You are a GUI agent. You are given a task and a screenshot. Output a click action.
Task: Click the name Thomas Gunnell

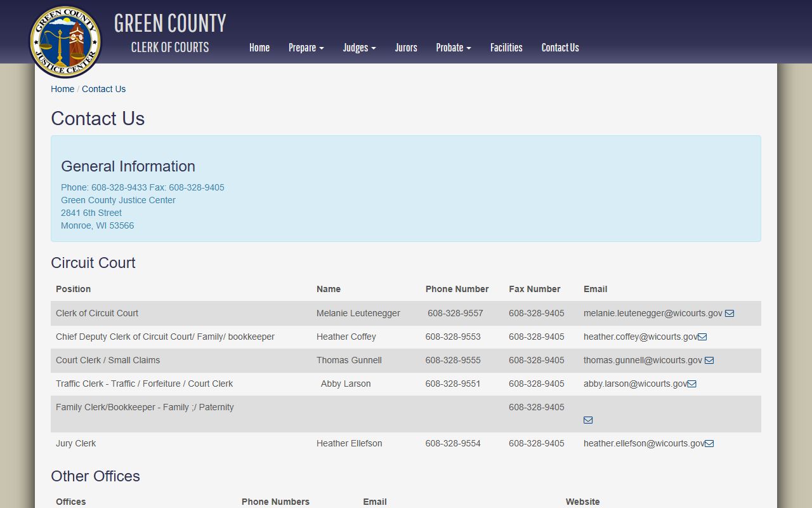click(349, 360)
